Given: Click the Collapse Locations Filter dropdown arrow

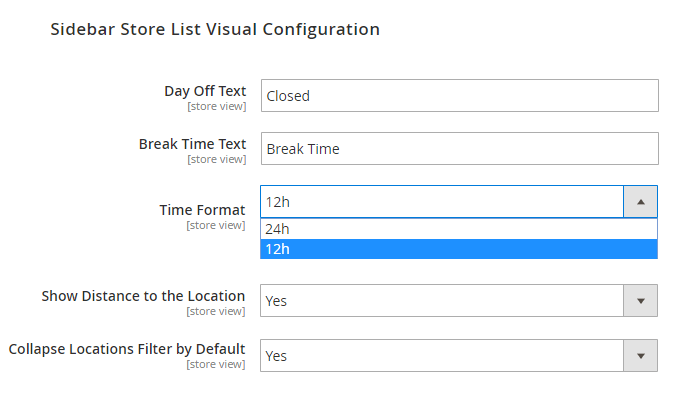Looking at the screenshot, I should pos(640,355).
